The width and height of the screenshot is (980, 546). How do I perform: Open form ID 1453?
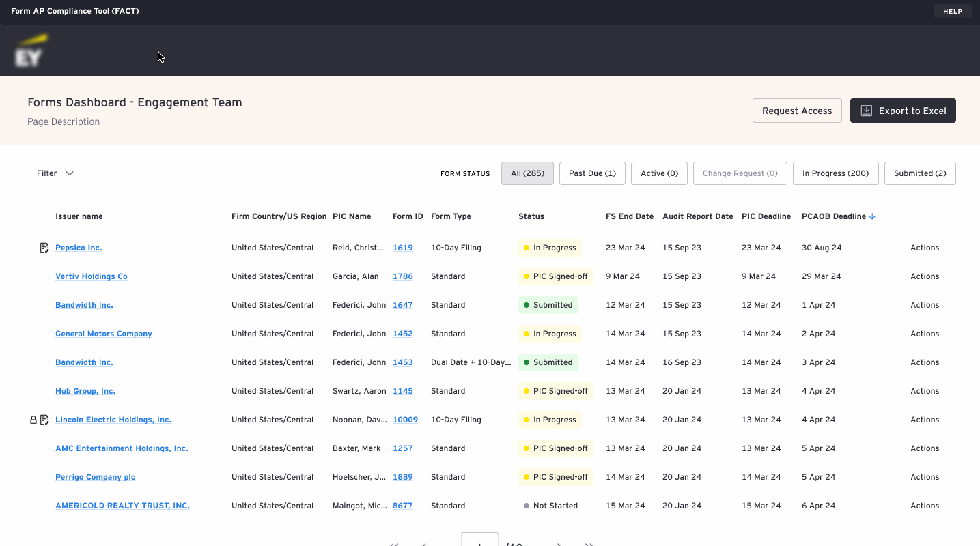pos(403,362)
